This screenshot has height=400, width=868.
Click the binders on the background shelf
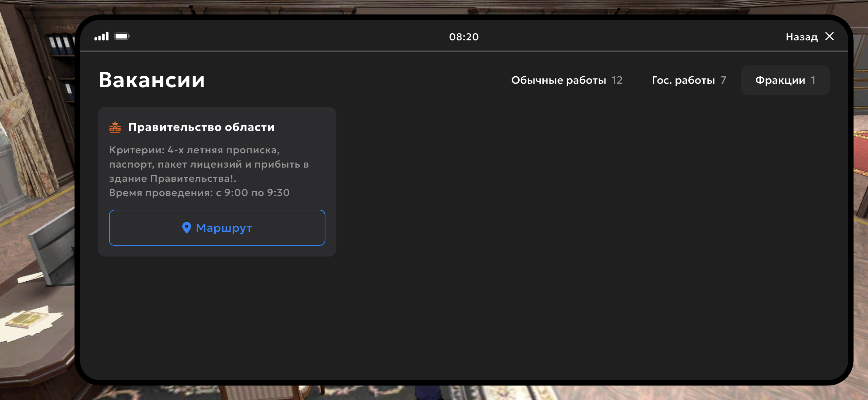tap(61, 44)
